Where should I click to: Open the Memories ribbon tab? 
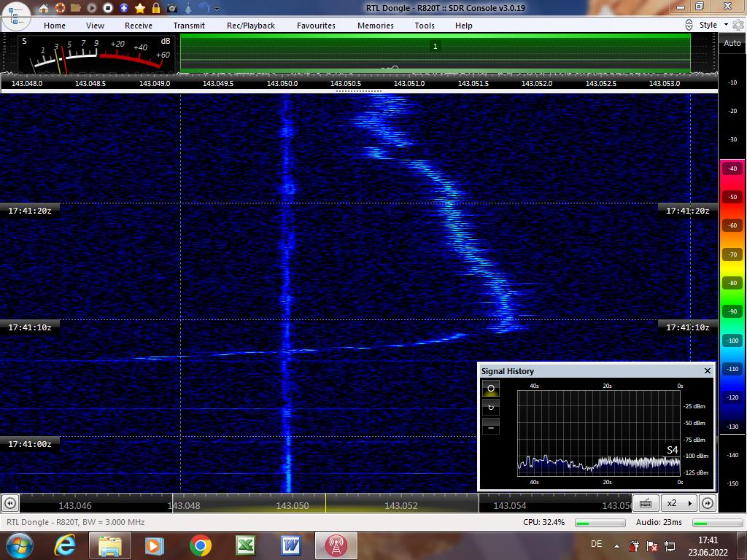(376, 26)
